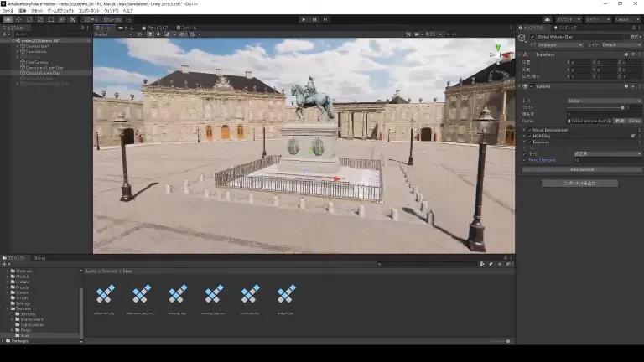The width and height of the screenshot is (644, 362).
Task: Open scene tools settings wrench icon
Action: [408, 34]
